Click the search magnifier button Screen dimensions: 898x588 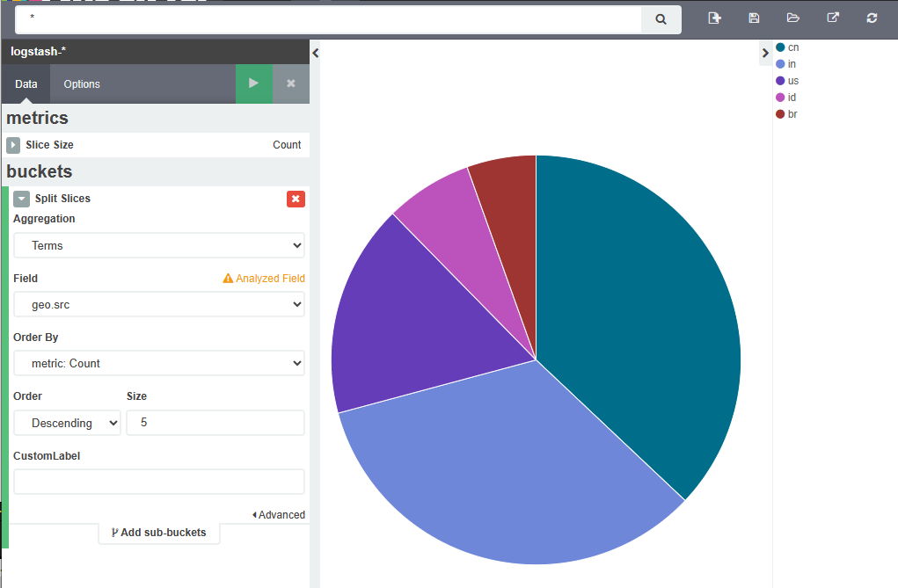coord(661,19)
